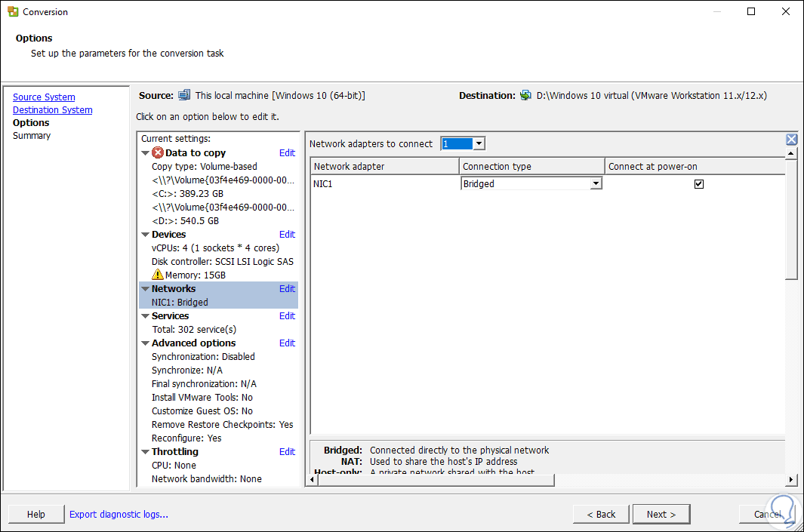804x532 pixels.
Task: Click the Next button
Action: coord(661,514)
